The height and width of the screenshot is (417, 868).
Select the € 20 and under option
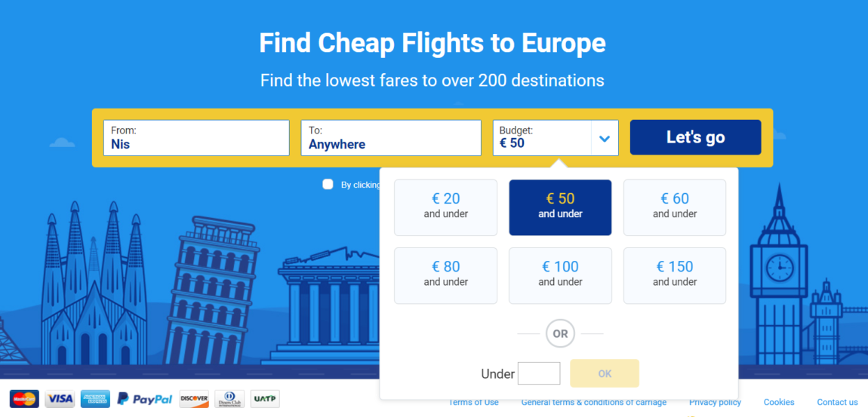[445, 207]
